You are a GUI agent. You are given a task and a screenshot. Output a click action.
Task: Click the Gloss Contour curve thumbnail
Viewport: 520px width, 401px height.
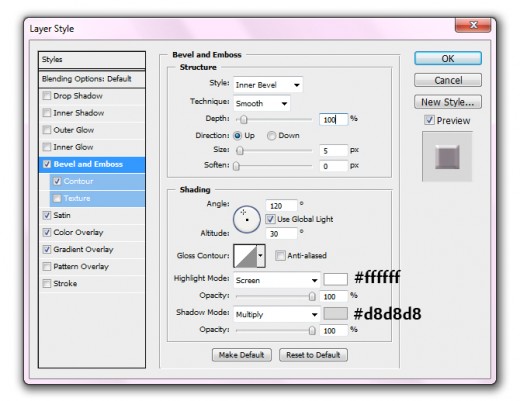tap(245, 256)
